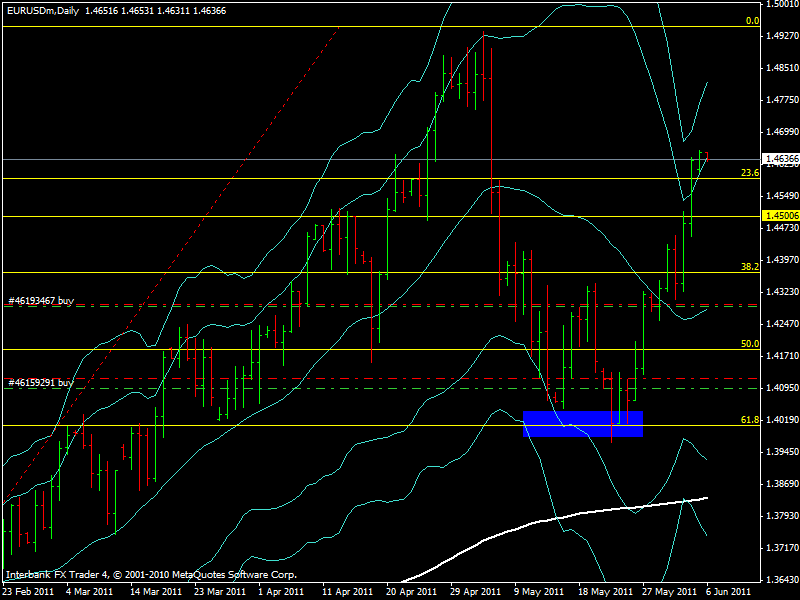Click the Fibonacci 61.8 level label
This screenshot has height=600, width=800.
750,420
